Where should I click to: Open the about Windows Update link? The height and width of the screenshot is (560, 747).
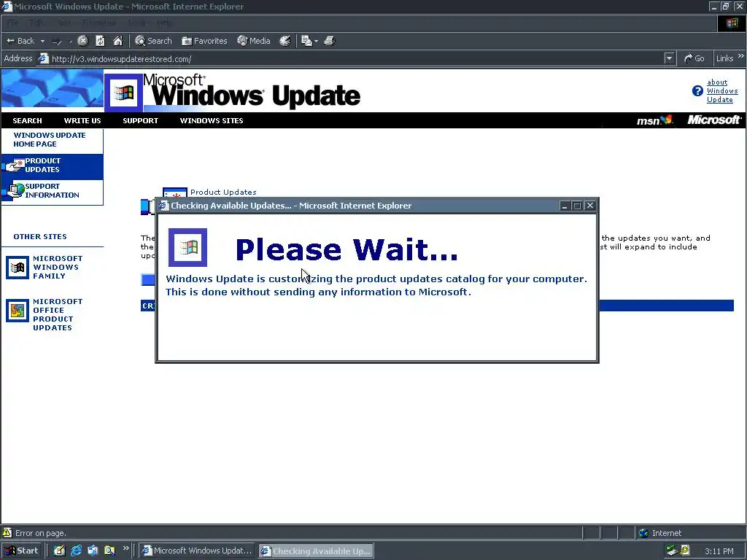click(x=721, y=91)
